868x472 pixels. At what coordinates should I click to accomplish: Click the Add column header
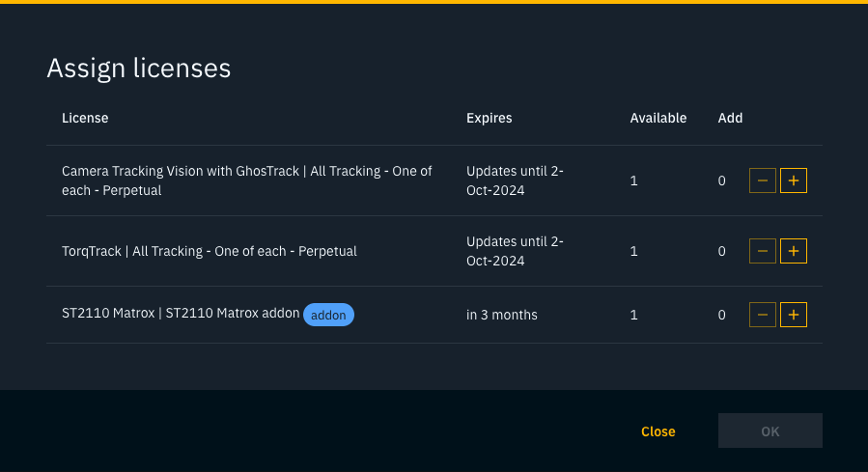click(730, 118)
